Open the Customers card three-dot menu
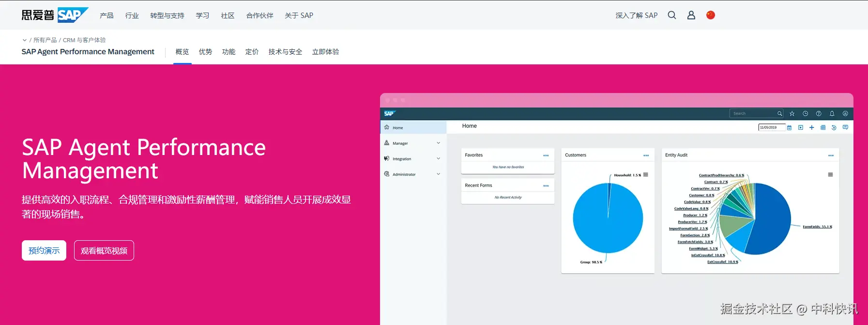 click(x=646, y=155)
